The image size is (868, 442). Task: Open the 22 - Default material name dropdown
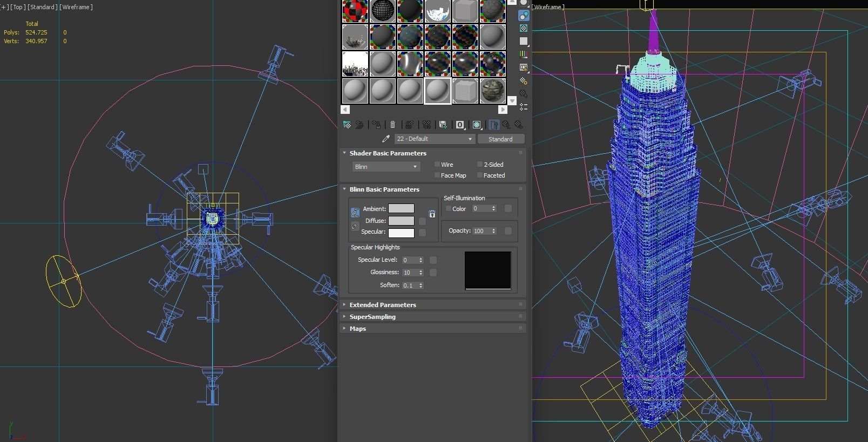pyautogui.click(x=434, y=139)
